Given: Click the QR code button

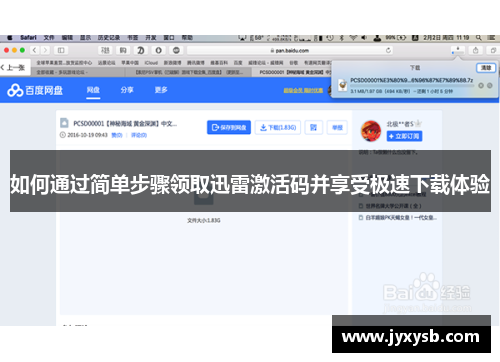Looking at the screenshot, I should (x=313, y=127).
